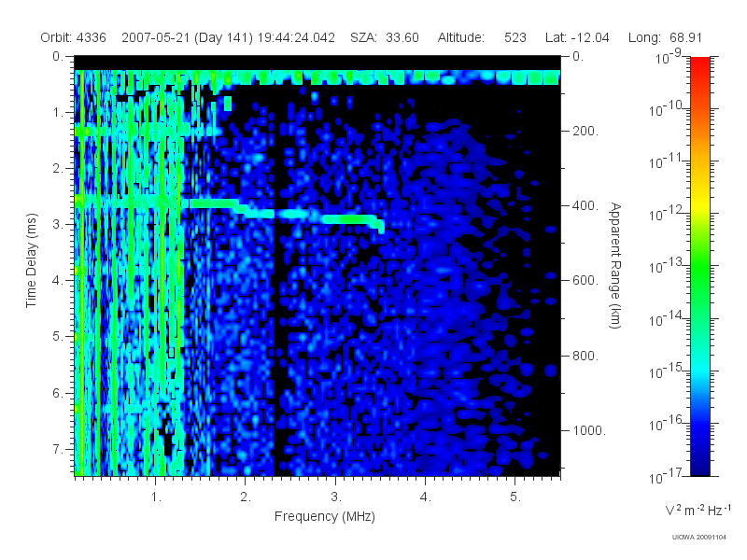This screenshot has height=560, width=747.
Task: Click the red top of the color scale bar
Action: point(699,64)
